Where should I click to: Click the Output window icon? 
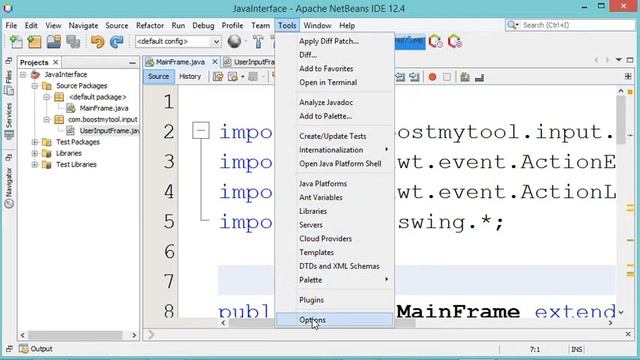pos(24,349)
